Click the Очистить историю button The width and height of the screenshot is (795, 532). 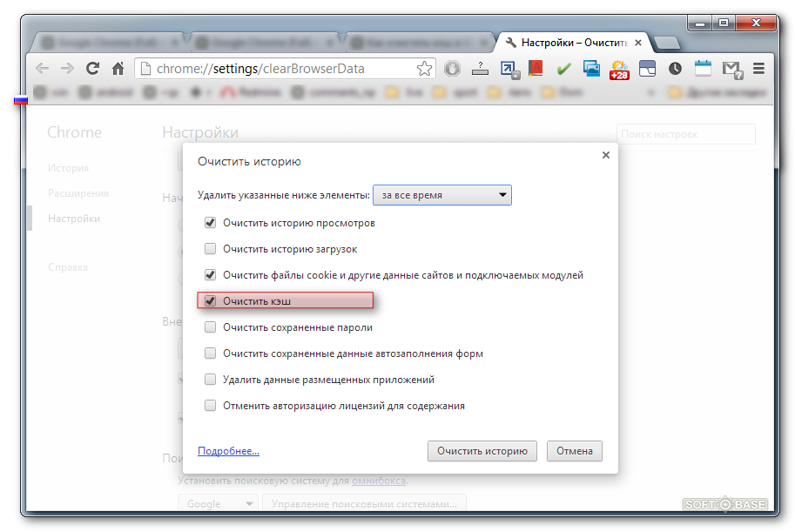coord(482,451)
